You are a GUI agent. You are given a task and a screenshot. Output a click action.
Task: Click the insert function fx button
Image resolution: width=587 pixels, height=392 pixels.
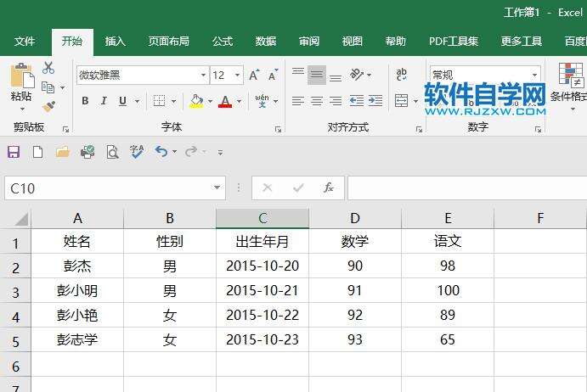[x=329, y=188]
